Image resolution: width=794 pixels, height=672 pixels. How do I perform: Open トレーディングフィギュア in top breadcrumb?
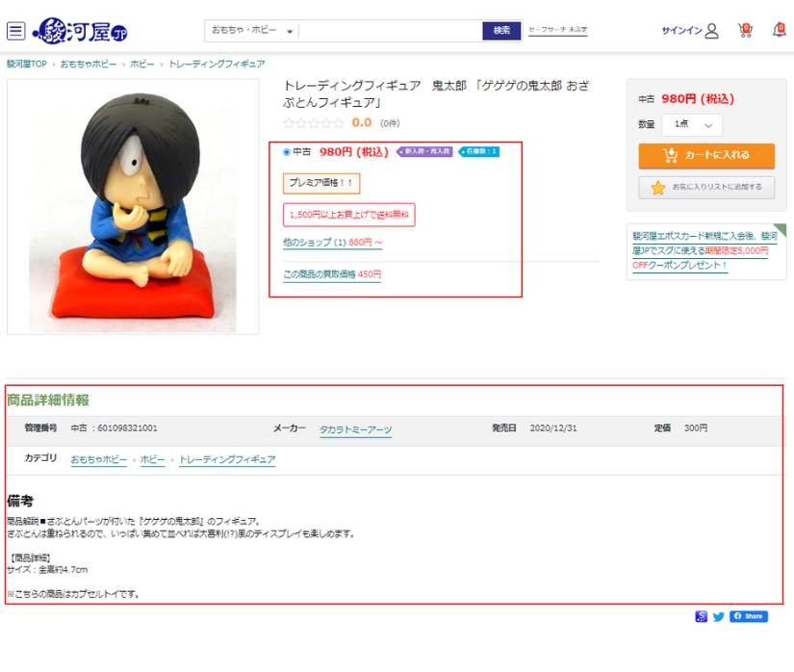217,65
